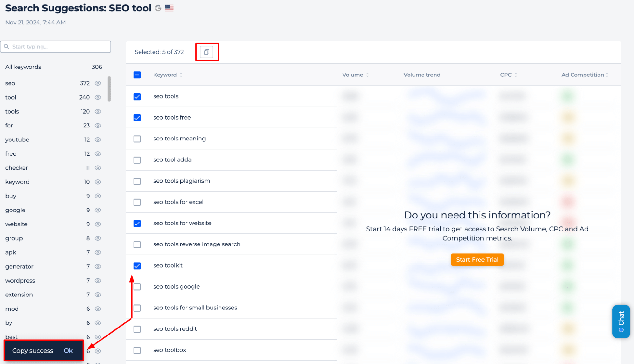Toggle visibility for 'tool' keyword group
634x364 pixels.
pyautogui.click(x=98, y=97)
